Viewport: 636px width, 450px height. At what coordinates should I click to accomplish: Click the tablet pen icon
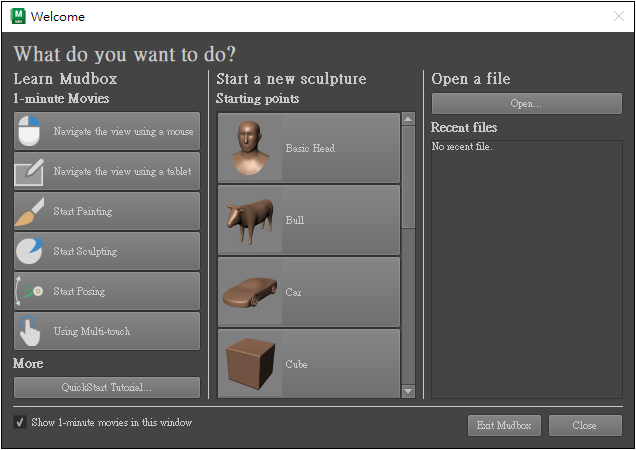[x=29, y=172]
